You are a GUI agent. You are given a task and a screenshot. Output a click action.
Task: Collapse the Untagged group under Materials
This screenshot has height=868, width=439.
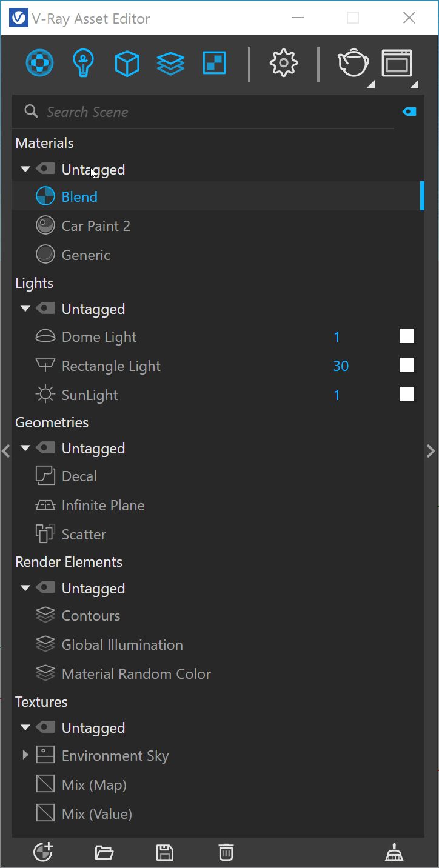[25, 170]
